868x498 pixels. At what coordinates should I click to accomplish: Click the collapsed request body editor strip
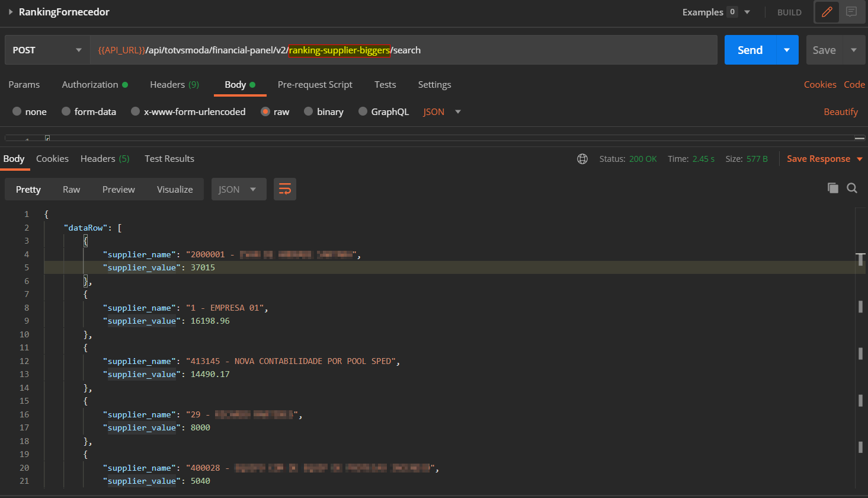(x=434, y=138)
